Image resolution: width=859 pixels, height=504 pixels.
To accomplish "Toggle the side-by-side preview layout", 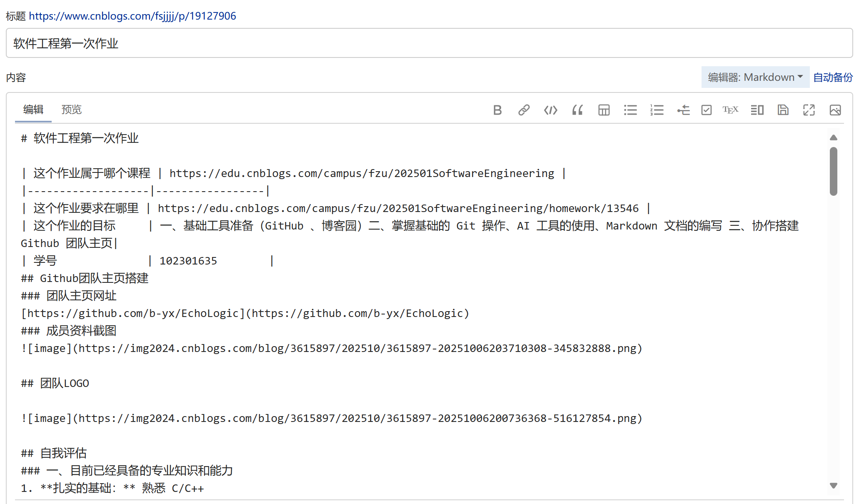I will [x=757, y=110].
